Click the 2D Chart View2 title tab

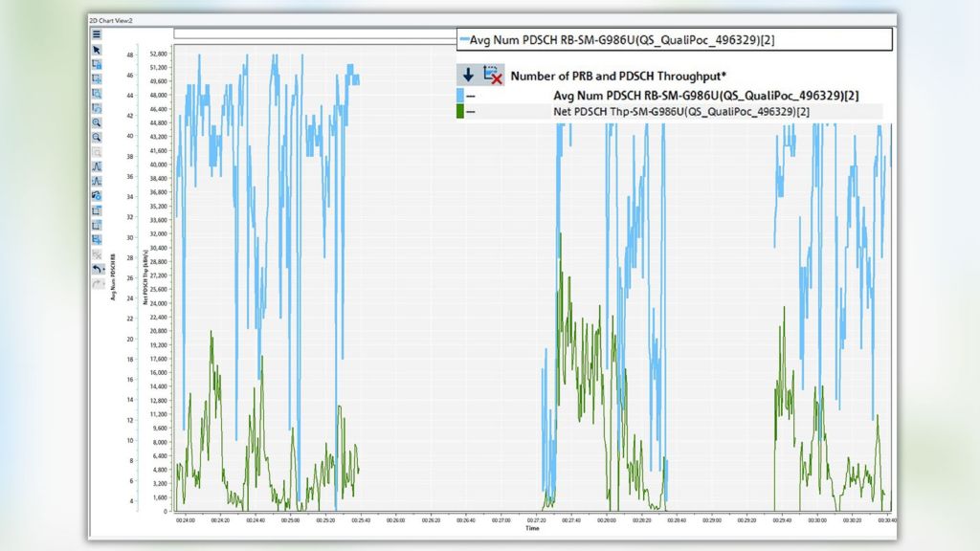point(112,19)
